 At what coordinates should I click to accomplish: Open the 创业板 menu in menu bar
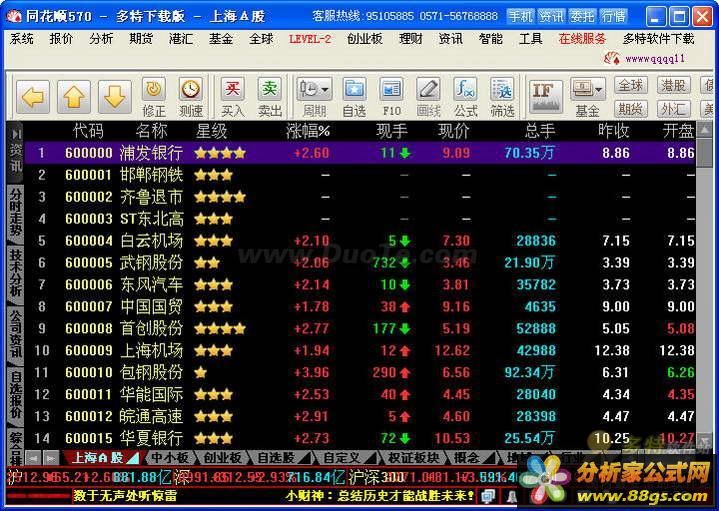click(x=365, y=39)
